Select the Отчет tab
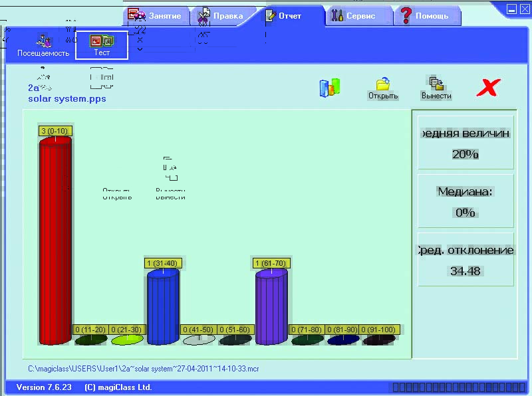Screen dimensions: 532x396 click(x=290, y=16)
